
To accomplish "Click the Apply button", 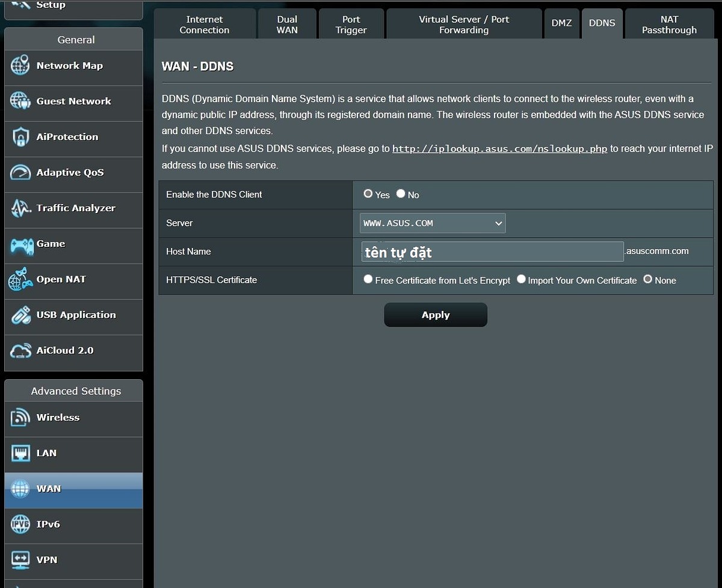I will (x=436, y=315).
